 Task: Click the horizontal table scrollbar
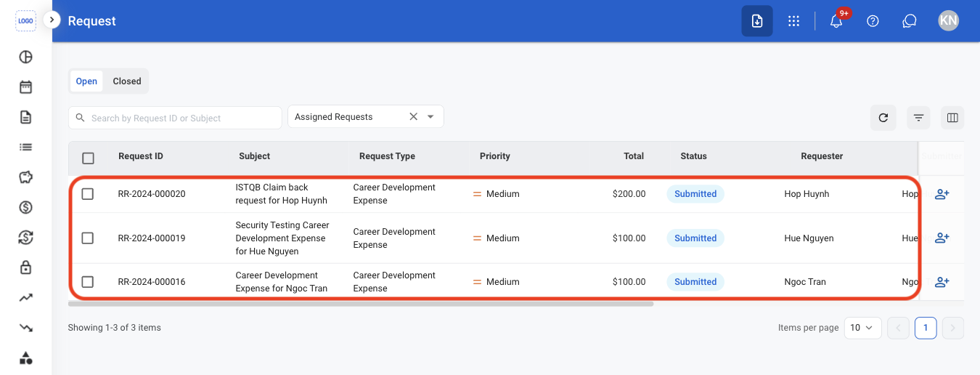[361, 304]
